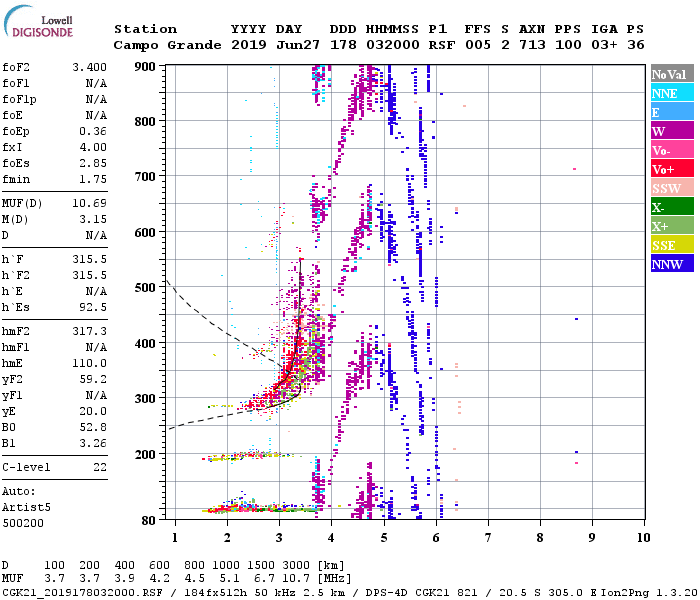700x600 pixels.
Task: Click the 900 km y-axis label
Action: [145, 67]
